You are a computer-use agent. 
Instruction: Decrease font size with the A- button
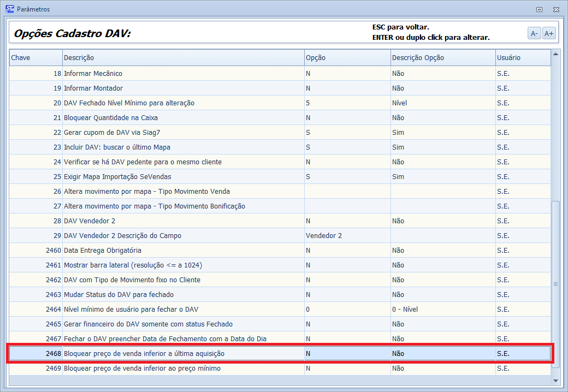click(x=534, y=33)
